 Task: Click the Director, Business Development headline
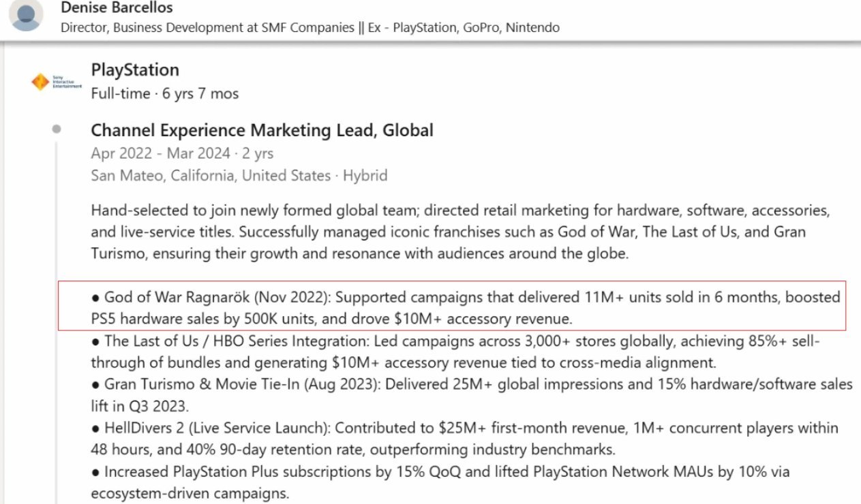pos(310,28)
